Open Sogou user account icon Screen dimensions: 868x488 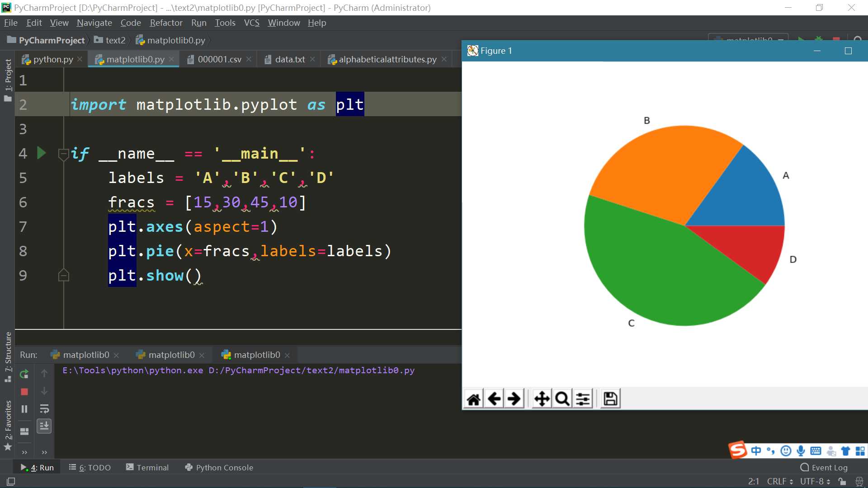coord(831,450)
